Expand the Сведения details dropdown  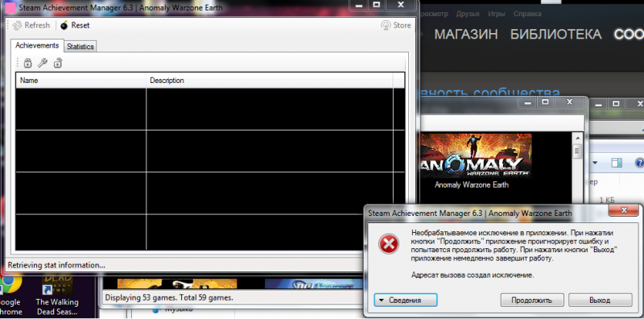(x=406, y=300)
